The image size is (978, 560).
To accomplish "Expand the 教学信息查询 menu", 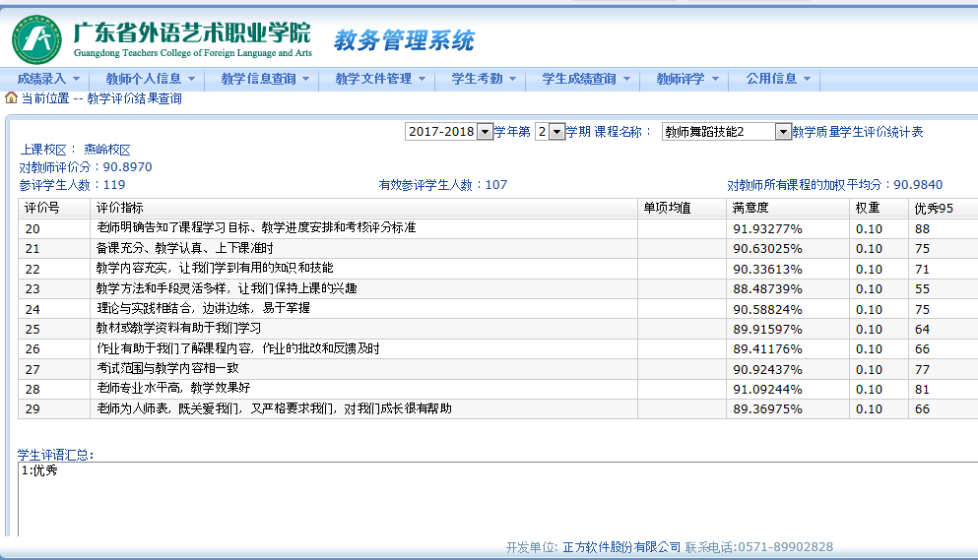I will pyautogui.click(x=264, y=79).
